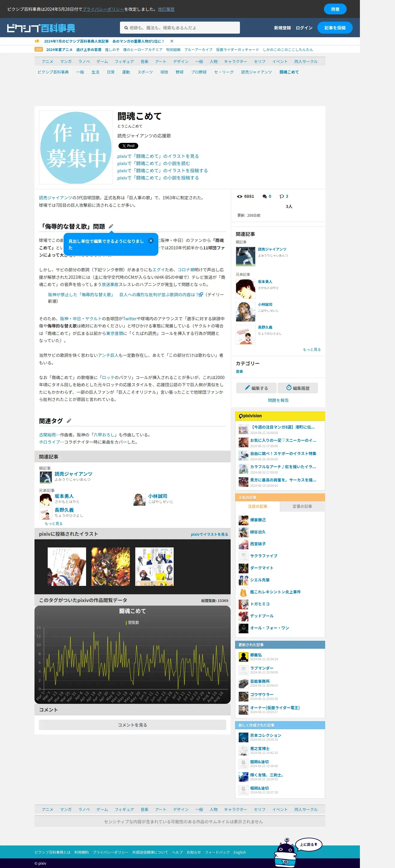Screen dimensions: 395x868
Task: Click 逃げ上手の若君 trending link
Action: pos(88,50)
